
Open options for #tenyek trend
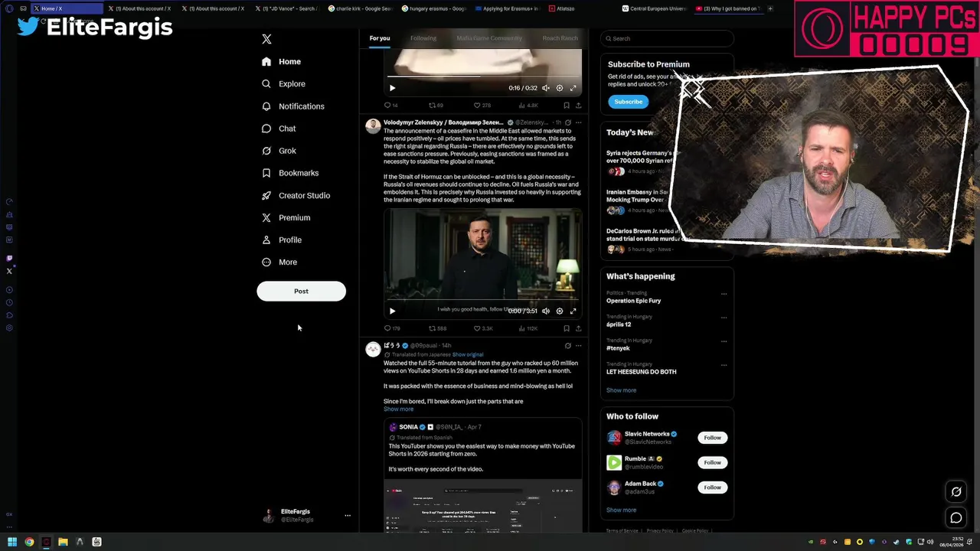pyautogui.click(x=724, y=341)
